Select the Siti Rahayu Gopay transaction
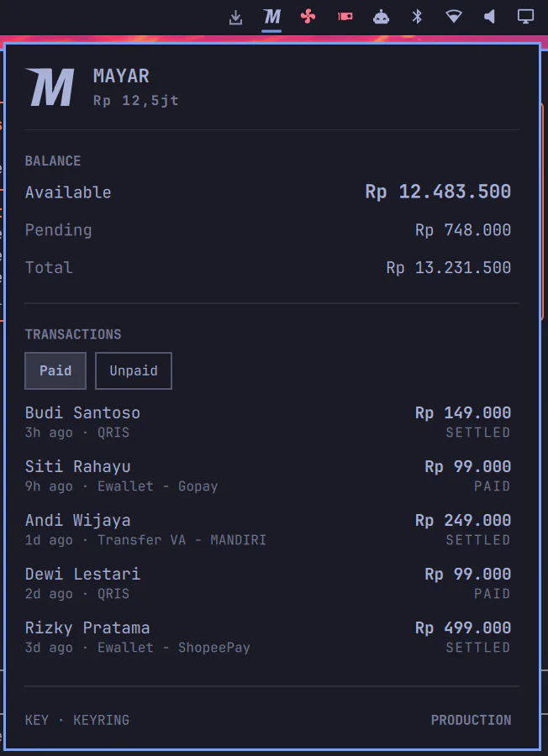This screenshot has height=756, width=548. 268,476
